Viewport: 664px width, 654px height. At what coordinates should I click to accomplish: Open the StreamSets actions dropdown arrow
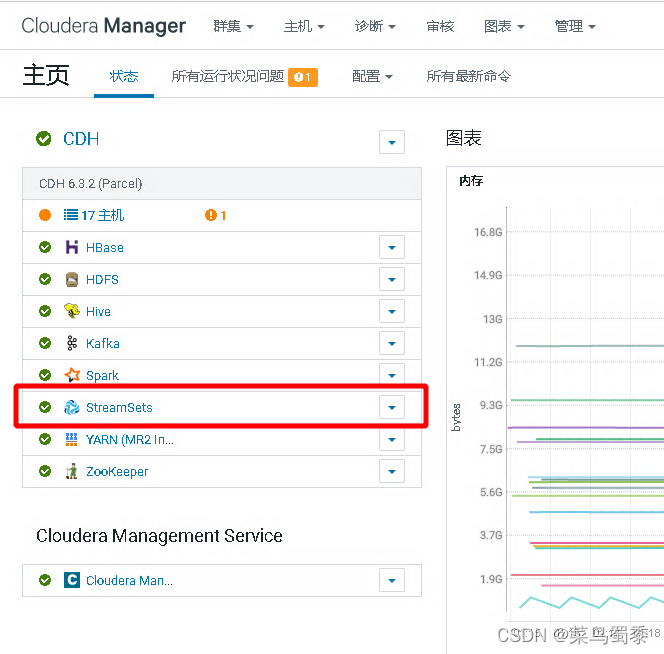click(392, 407)
